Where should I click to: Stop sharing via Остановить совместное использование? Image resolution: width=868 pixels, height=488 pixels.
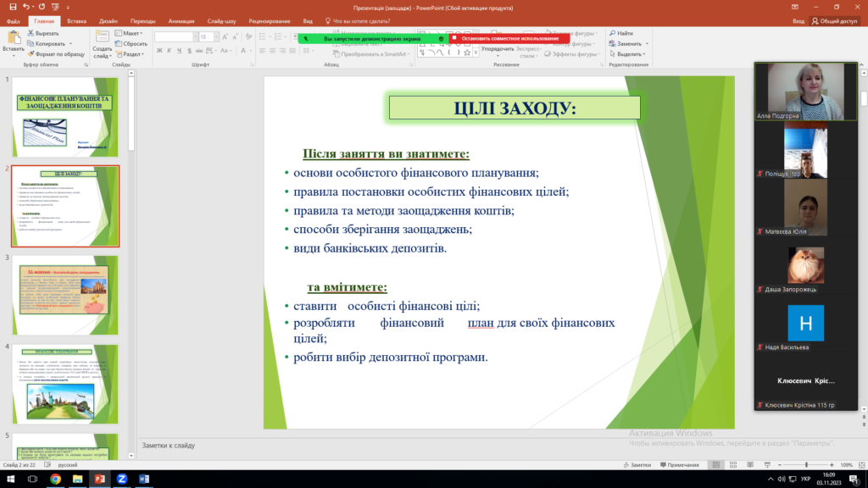pyautogui.click(x=509, y=39)
